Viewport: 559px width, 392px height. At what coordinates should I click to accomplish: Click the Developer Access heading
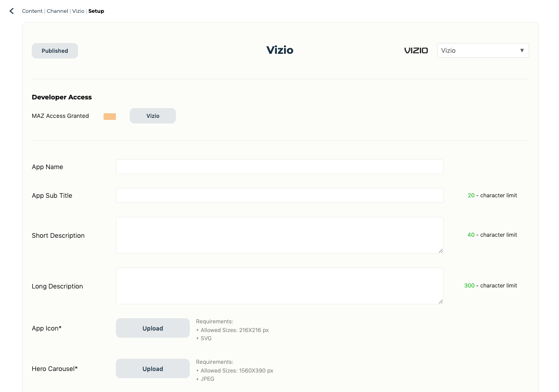pyautogui.click(x=62, y=97)
